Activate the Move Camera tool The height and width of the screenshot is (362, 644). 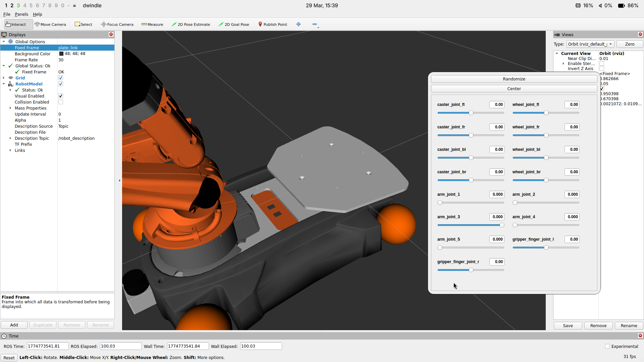(50, 24)
